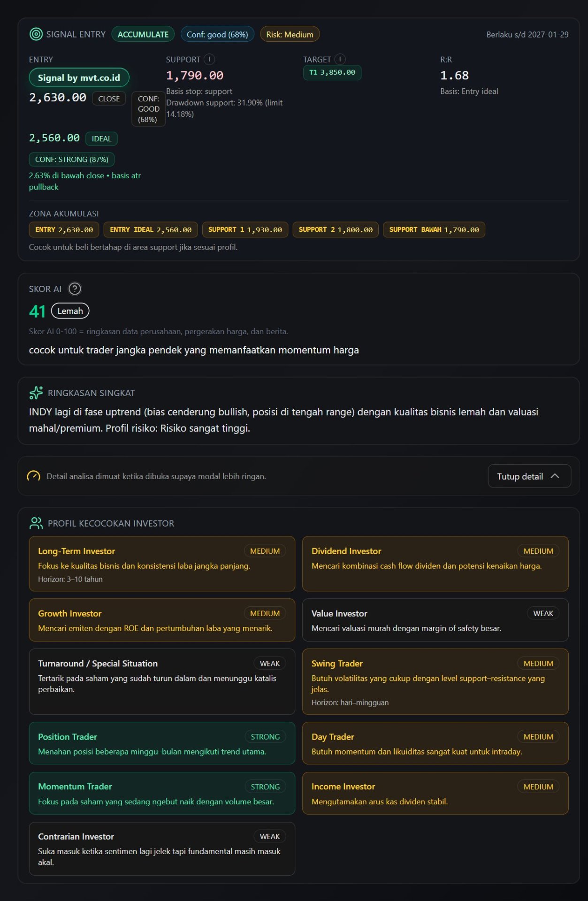Screen dimensions: 588x901
Task: Click the Lemah score label
Action: pos(70,311)
